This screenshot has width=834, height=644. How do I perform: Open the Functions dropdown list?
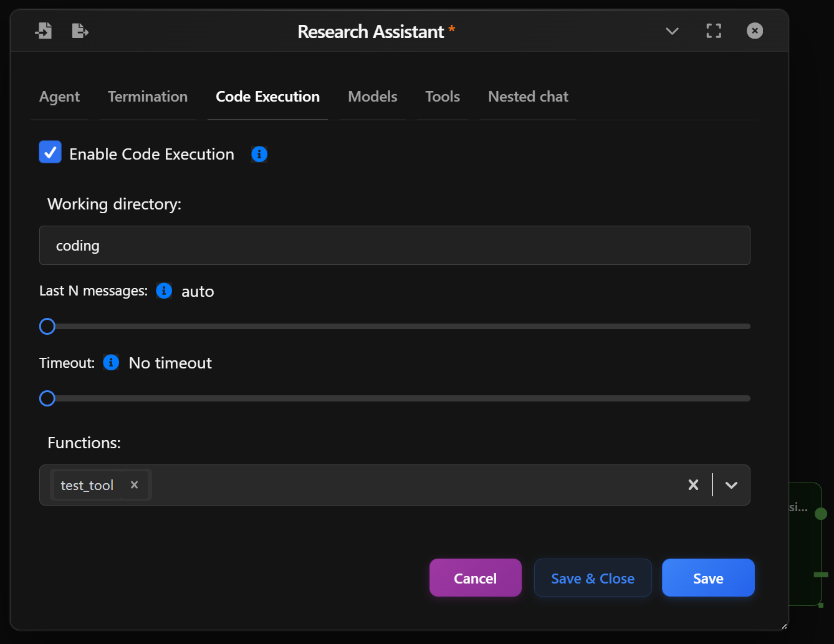click(x=731, y=484)
